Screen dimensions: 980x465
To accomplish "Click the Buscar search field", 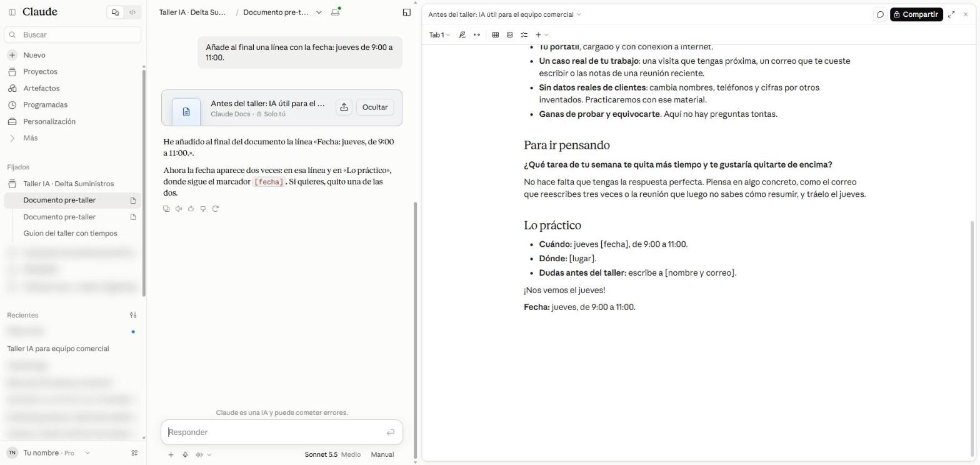I will tap(72, 35).
